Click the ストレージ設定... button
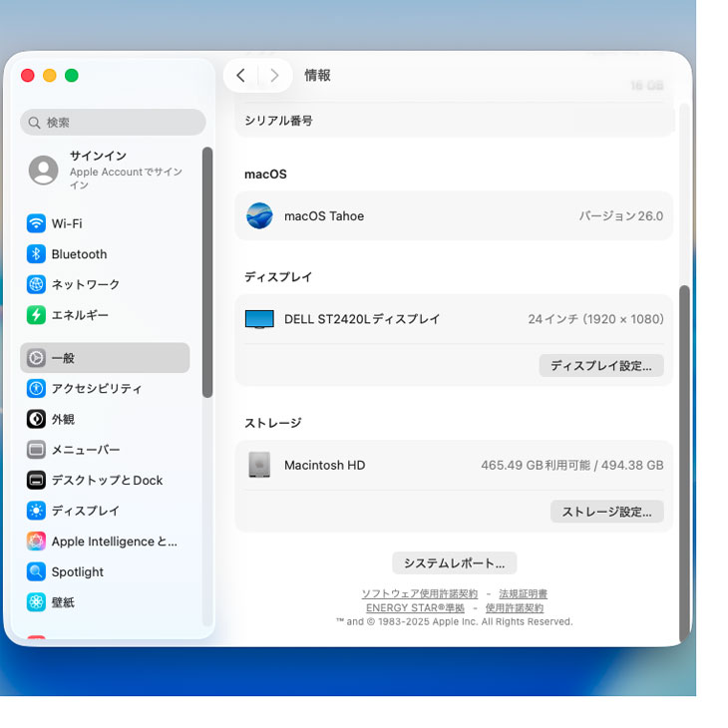This screenshot has height=728, width=728. pos(606,512)
